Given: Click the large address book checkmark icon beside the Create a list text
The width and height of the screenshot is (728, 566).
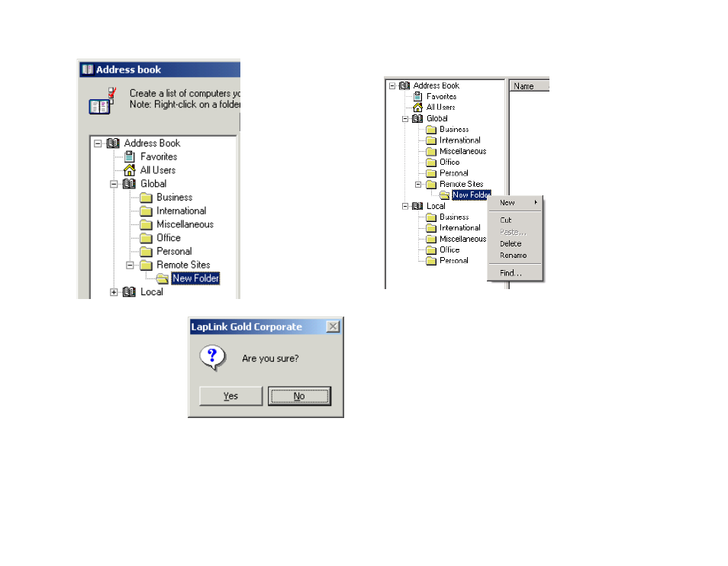Looking at the screenshot, I should (x=102, y=101).
